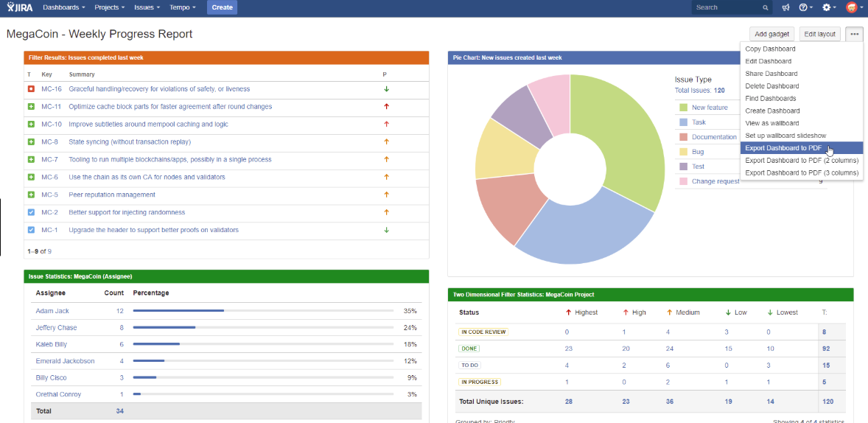Click the Filter Results gadget header
This screenshot has width=868, height=423.
[226, 57]
